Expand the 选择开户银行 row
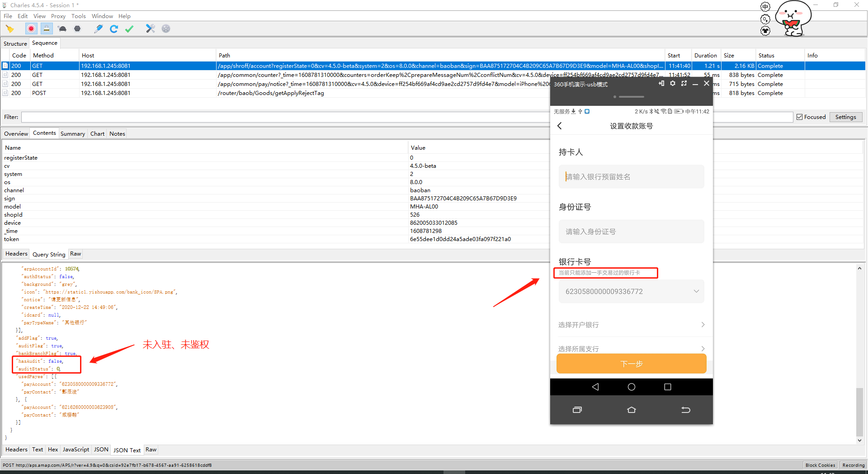Image resolution: width=868 pixels, height=474 pixels. (631, 325)
